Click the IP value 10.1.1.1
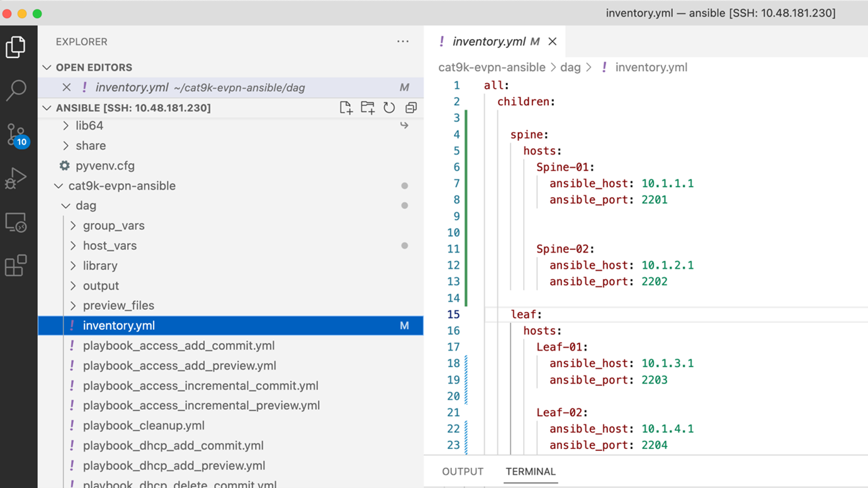This screenshot has width=868, height=488. tap(667, 183)
